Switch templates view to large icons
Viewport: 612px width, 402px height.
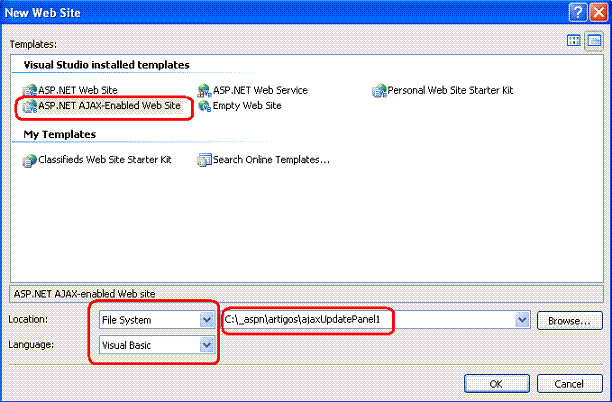574,41
